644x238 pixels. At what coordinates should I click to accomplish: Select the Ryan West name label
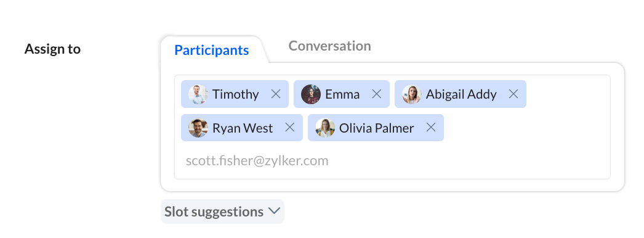pyautogui.click(x=243, y=128)
